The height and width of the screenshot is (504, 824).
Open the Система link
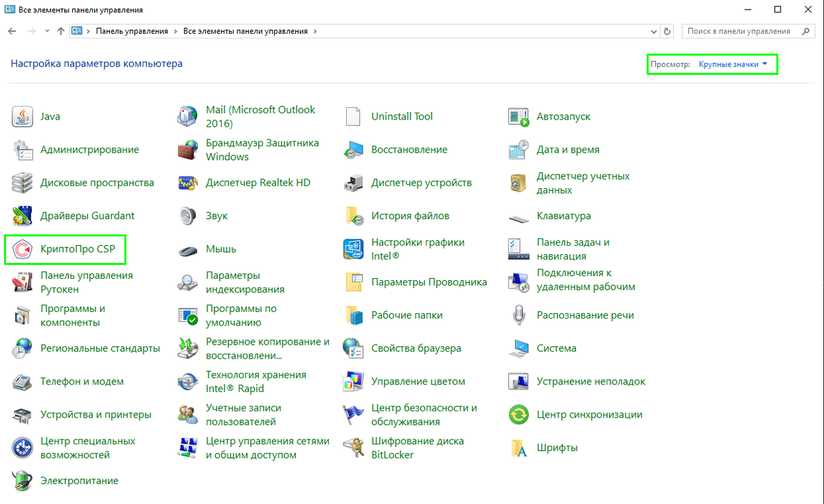[557, 348]
